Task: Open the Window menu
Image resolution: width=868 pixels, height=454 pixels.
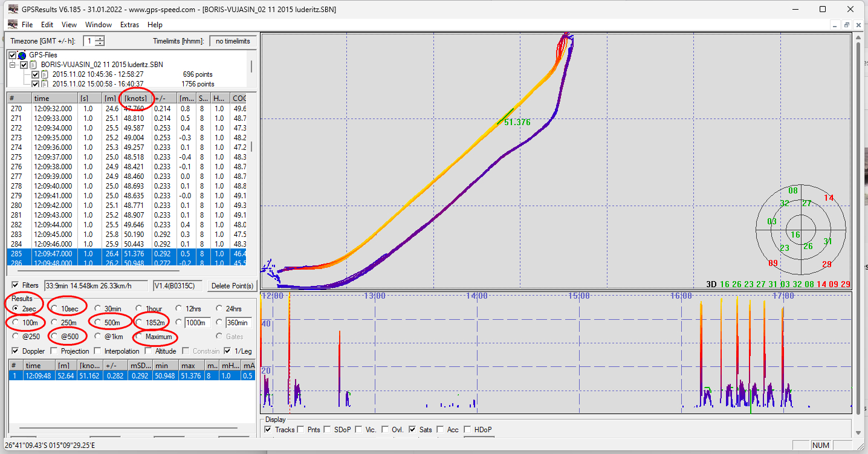Action: (99, 25)
